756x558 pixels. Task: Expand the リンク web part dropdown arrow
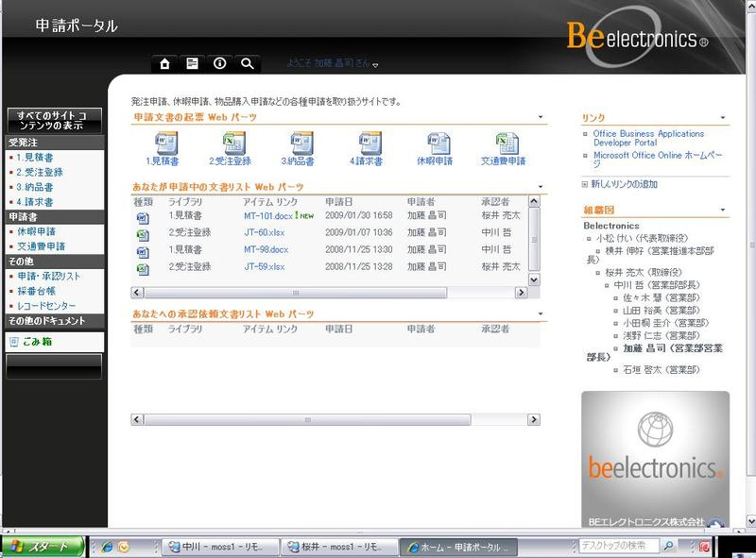(x=722, y=118)
